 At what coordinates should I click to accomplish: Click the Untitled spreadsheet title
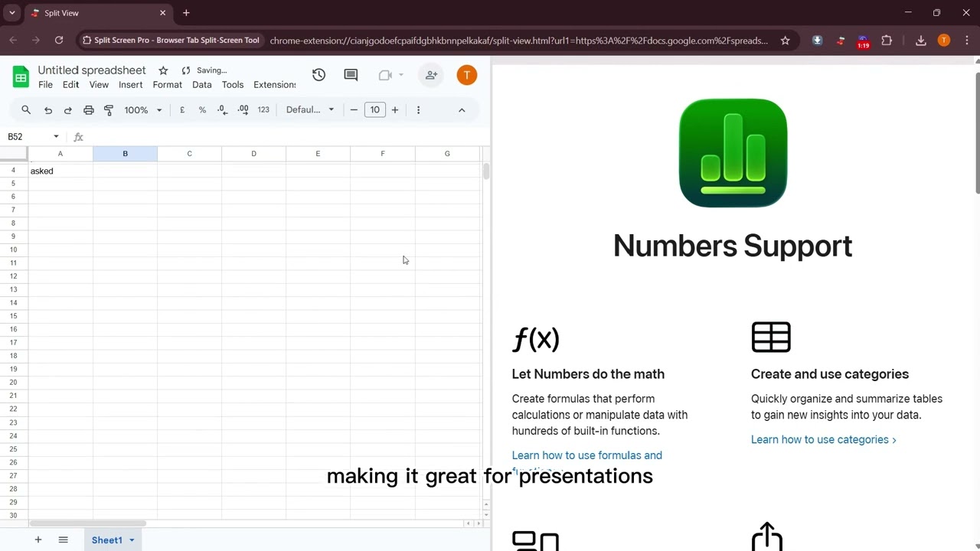pos(92,70)
